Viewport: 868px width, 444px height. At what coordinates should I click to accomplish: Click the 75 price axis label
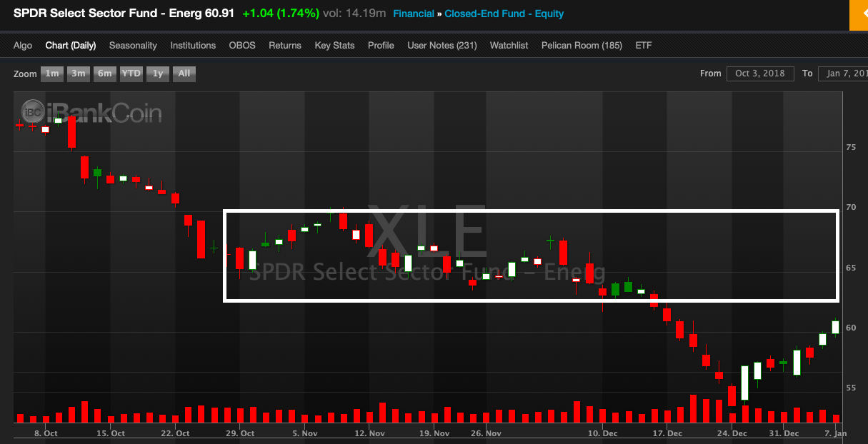(x=851, y=147)
